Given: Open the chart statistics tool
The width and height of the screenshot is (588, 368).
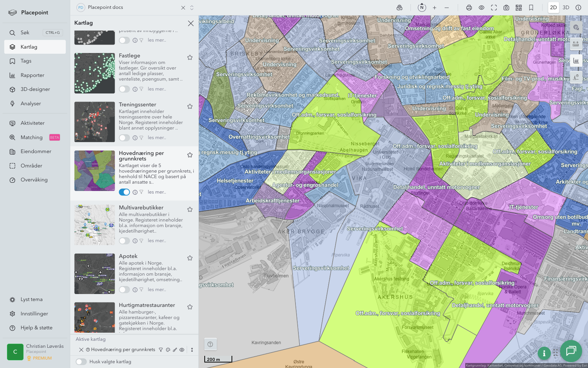Looking at the screenshot, I should 576,61.
